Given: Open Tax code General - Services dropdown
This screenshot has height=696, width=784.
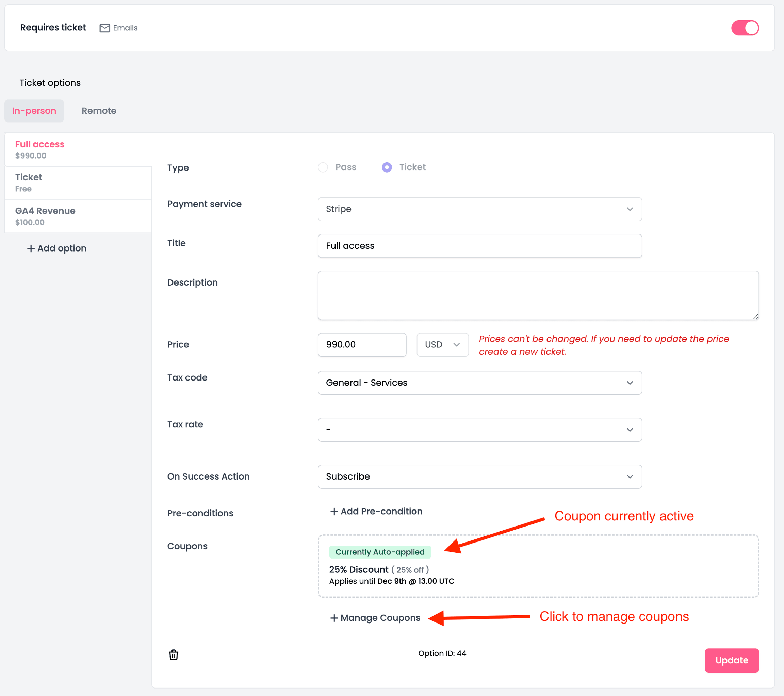Looking at the screenshot, I should pyautogui.click(x=479, y=383).
